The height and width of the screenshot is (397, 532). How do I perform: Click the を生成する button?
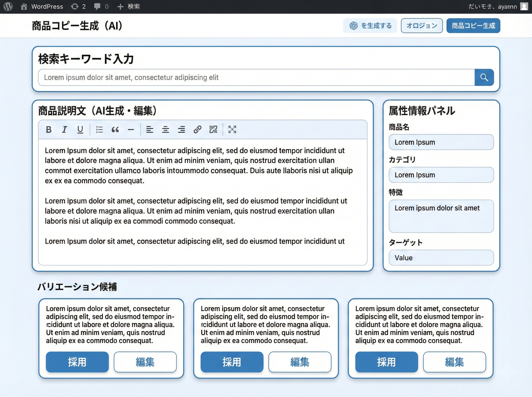pyautogui.click(x=370, y=25)
